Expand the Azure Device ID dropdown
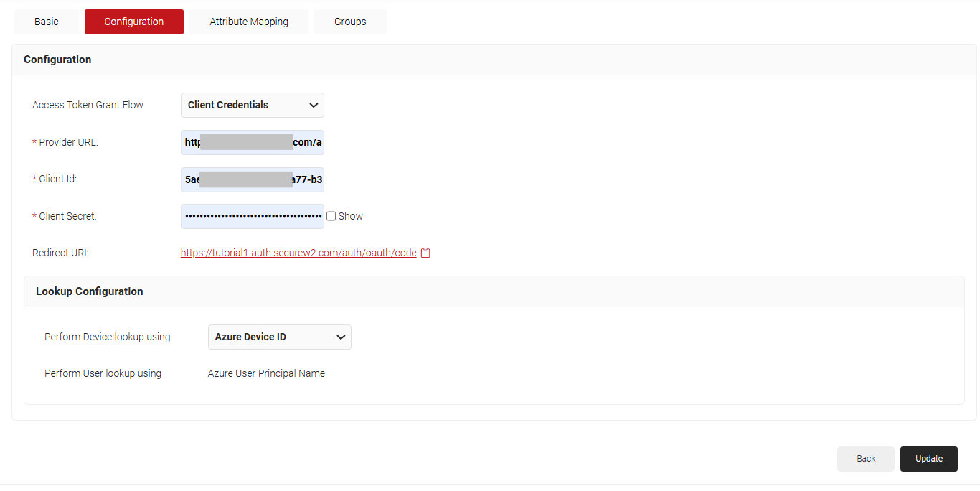 tap(280, 337)
